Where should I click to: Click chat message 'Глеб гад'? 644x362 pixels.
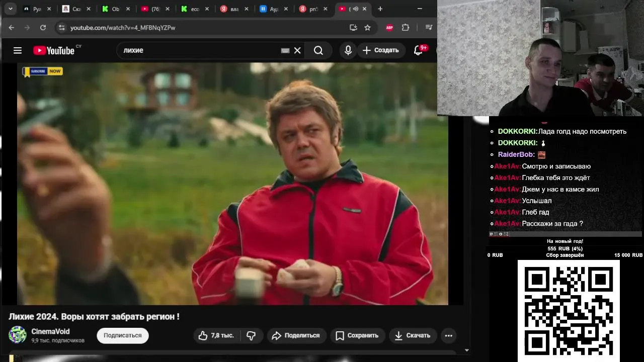(535, 212)
